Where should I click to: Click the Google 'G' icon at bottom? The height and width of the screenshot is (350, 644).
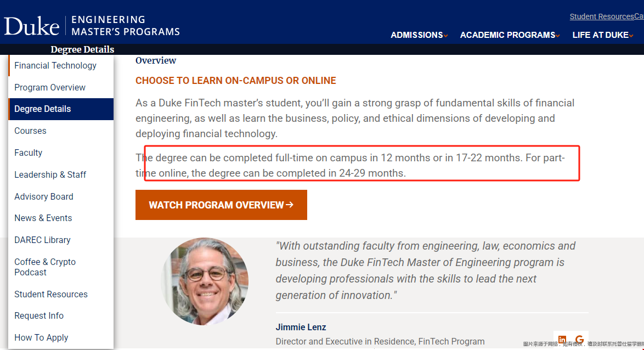579,340
